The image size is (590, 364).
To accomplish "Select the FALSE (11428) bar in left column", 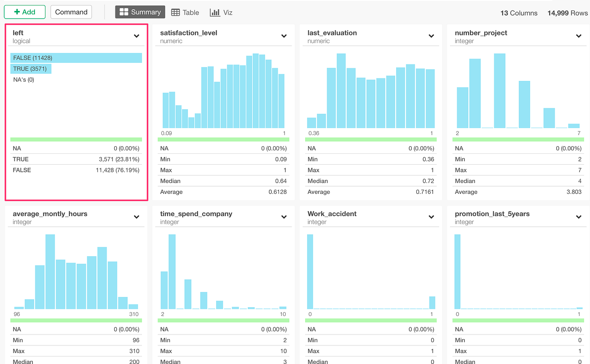I will pyautogui.click(x=76, y=58).
